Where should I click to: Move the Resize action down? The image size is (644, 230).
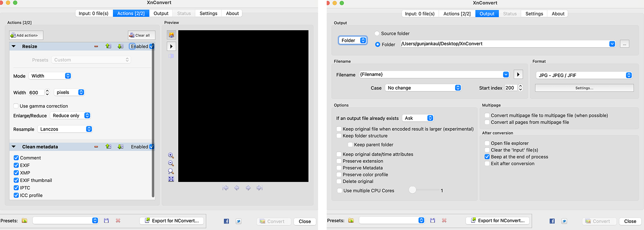tap(121, 46)
